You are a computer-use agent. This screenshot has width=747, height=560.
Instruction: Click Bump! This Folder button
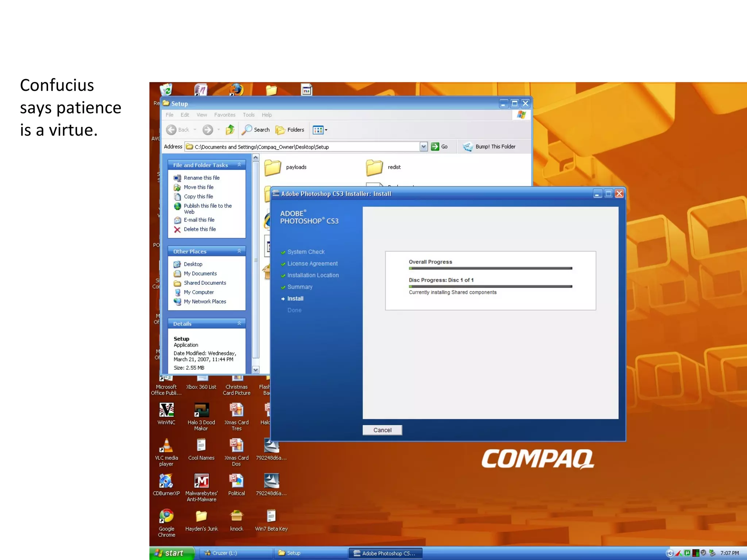tap(489, 147)
